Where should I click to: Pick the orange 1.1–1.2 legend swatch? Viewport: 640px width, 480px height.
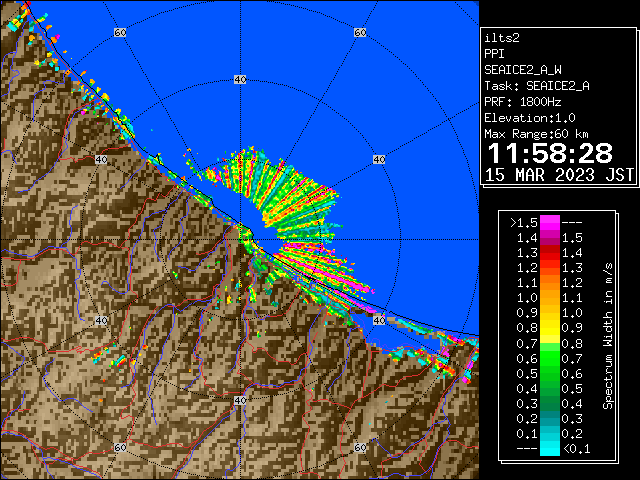tap(550, 283)
